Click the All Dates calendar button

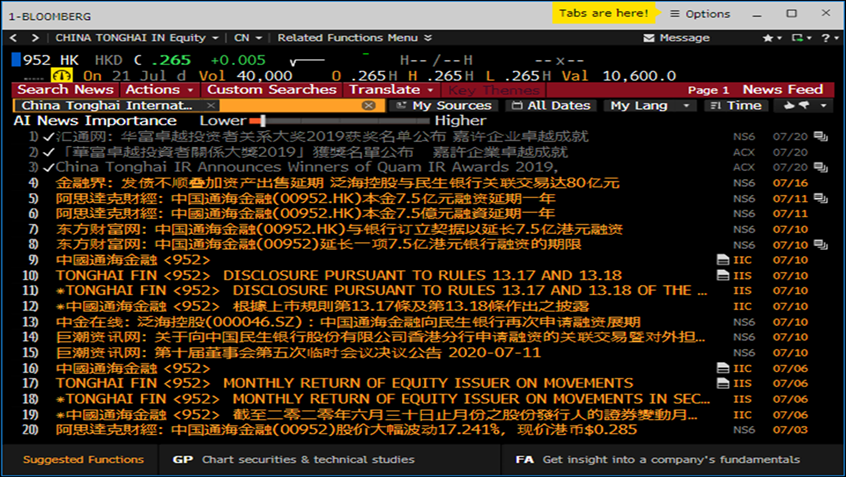[x=551, y=105]
